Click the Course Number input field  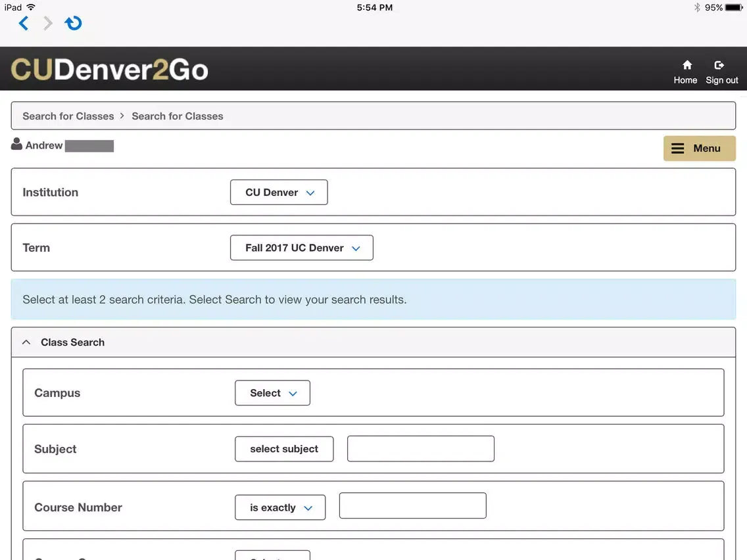click(x=412, y=505)
